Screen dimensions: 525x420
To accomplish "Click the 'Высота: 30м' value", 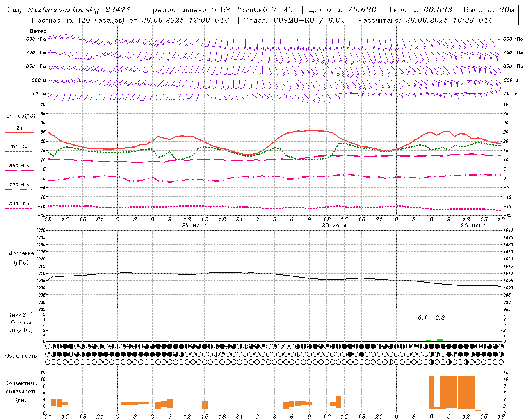I will point(489,10).
